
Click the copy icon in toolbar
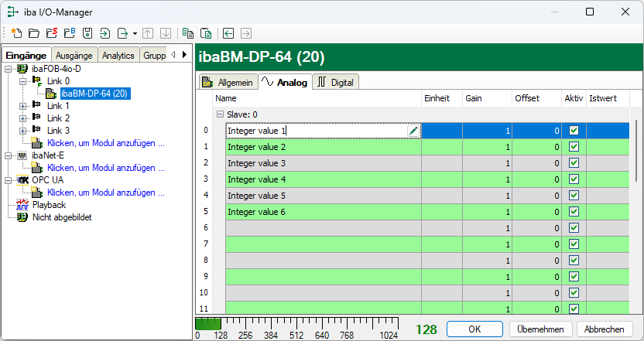click(x=188, y=33)
